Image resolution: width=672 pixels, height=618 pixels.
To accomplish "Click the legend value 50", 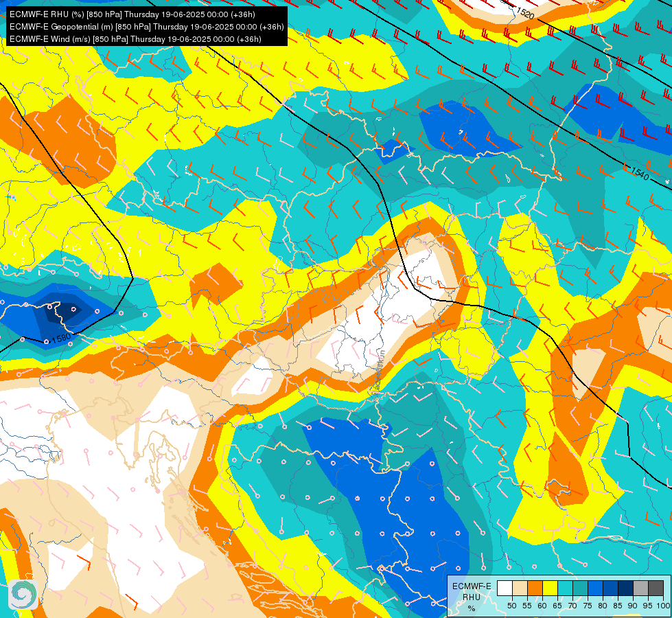I will [x=511, y=606].
